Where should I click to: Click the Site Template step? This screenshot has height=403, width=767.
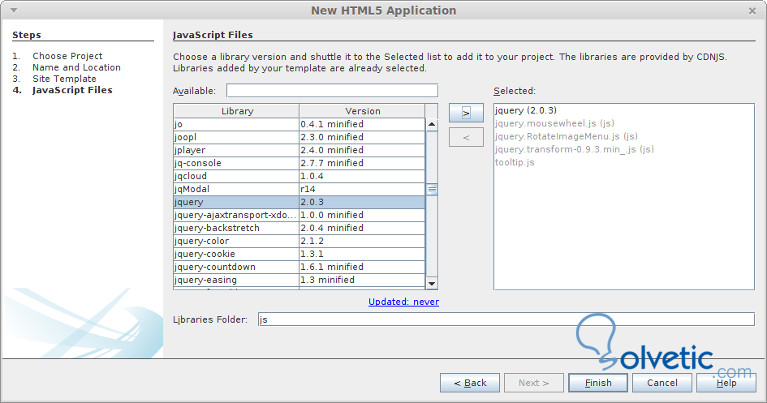tap(65, 79)
